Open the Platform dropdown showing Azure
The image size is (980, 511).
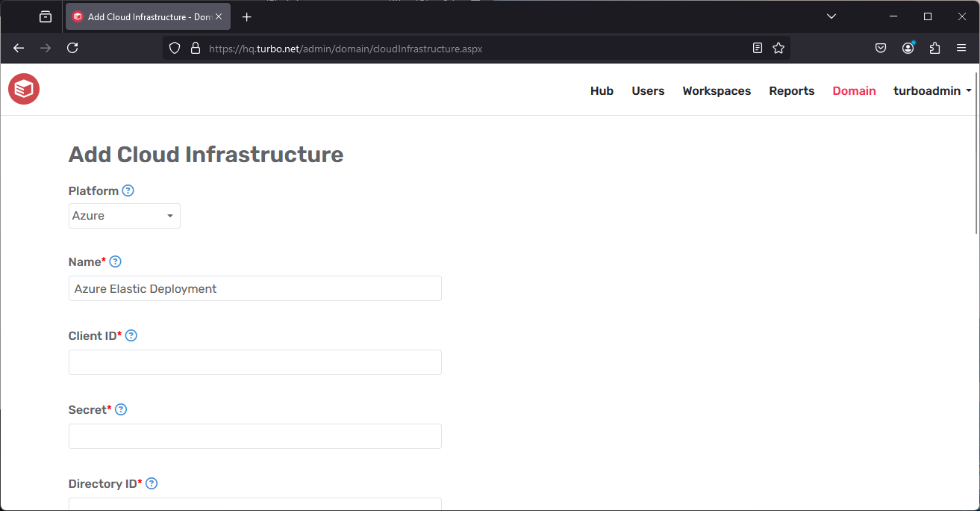pyautogui.click(x=124, y=216)
